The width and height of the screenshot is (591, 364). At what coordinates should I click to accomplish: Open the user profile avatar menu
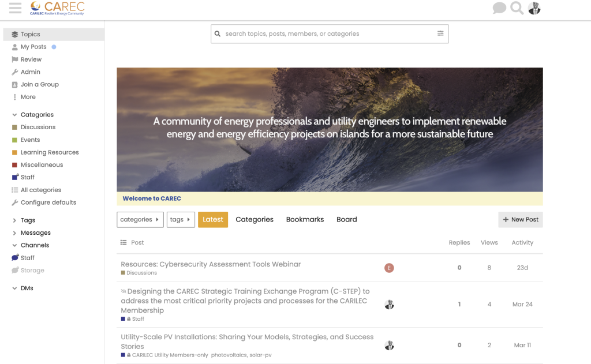coord(534,8)
